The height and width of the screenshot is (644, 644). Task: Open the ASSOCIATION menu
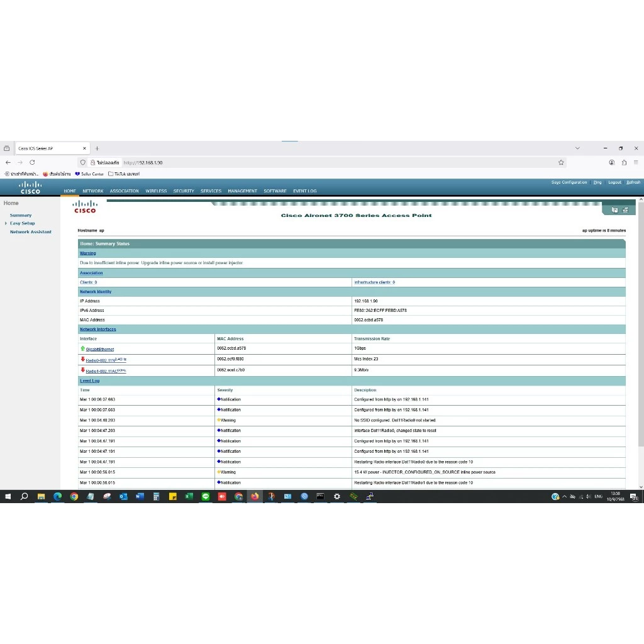click(x=124, y=191)
